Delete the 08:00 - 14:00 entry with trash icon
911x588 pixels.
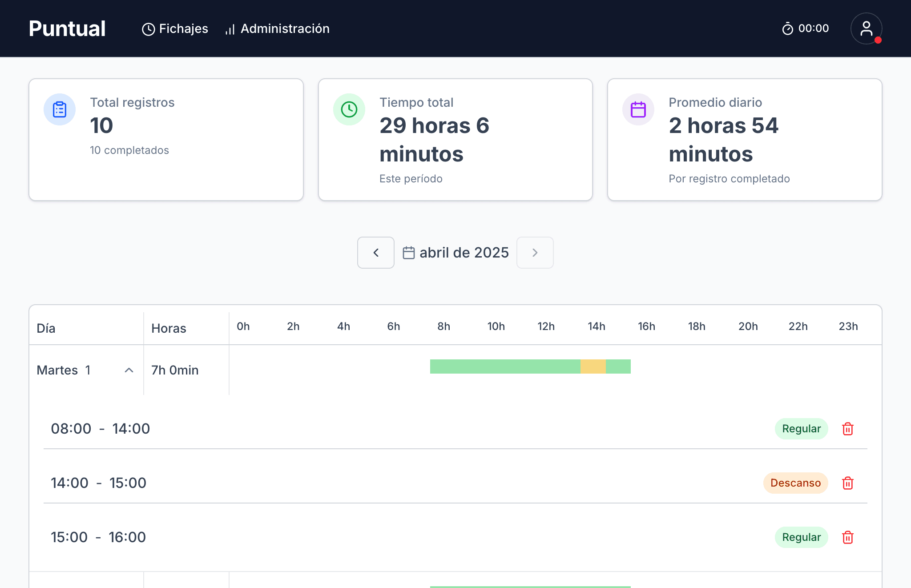pos(848,429)
